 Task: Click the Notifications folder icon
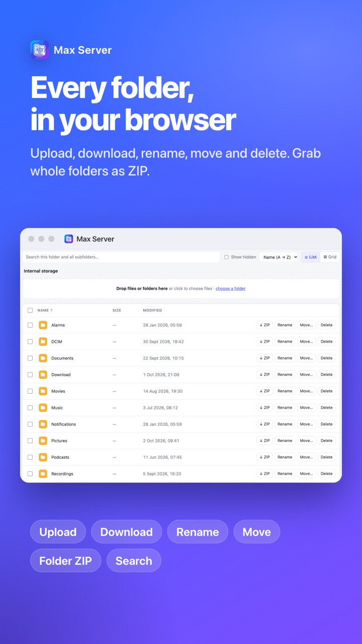point(43,424)
